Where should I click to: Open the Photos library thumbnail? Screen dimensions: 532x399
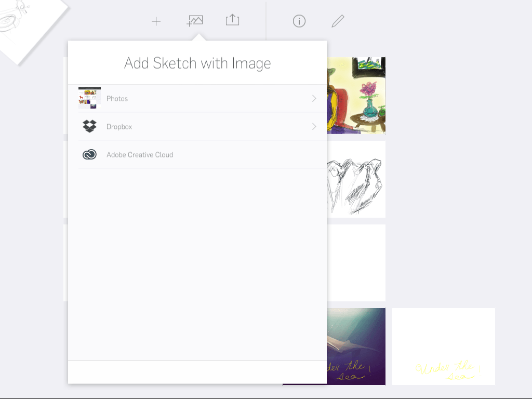[x=89, y=98]
